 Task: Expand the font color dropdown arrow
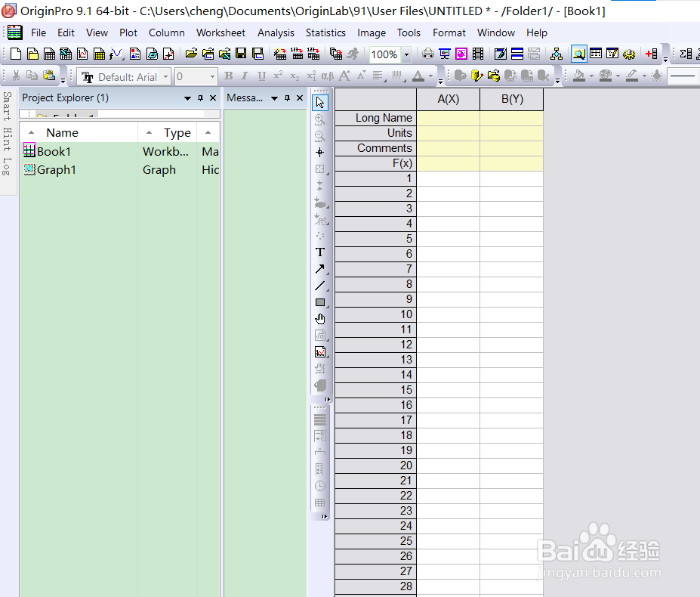click(x=431, y=76)
